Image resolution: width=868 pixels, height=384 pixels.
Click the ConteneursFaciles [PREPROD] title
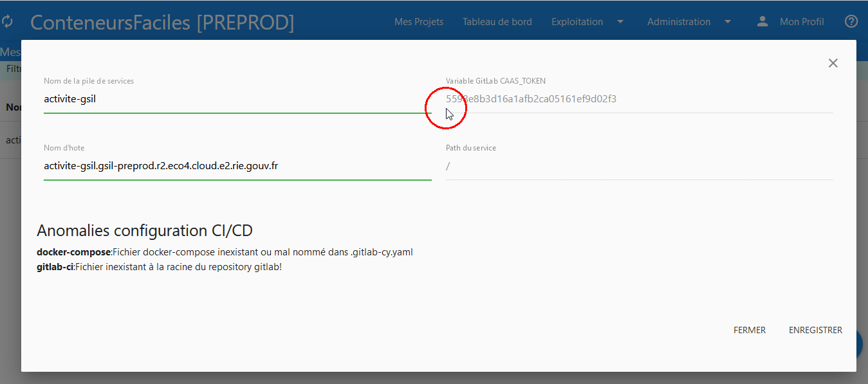(162, 23)
